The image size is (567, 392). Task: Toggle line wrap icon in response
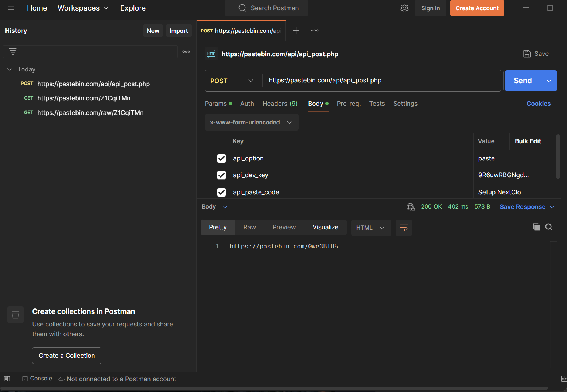tap(404, 228)
